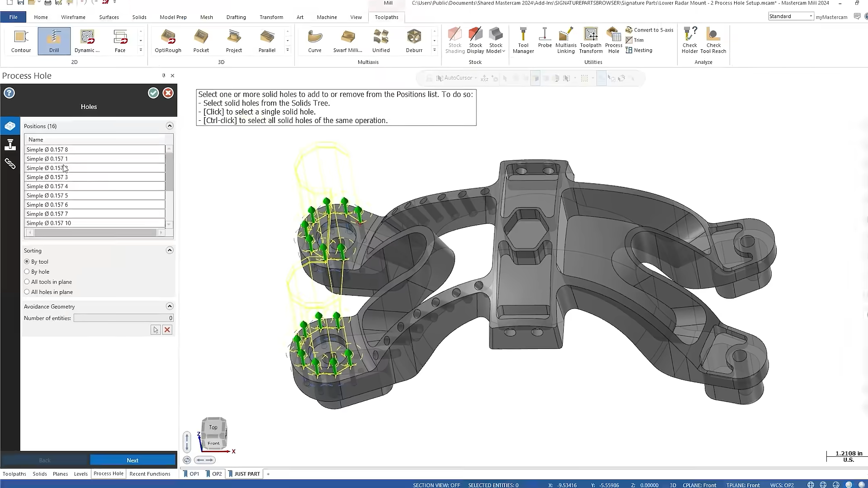Switch to JUST PART viewsheet
The width and height of the screenshot is (868, 488).
coord(244,474)
